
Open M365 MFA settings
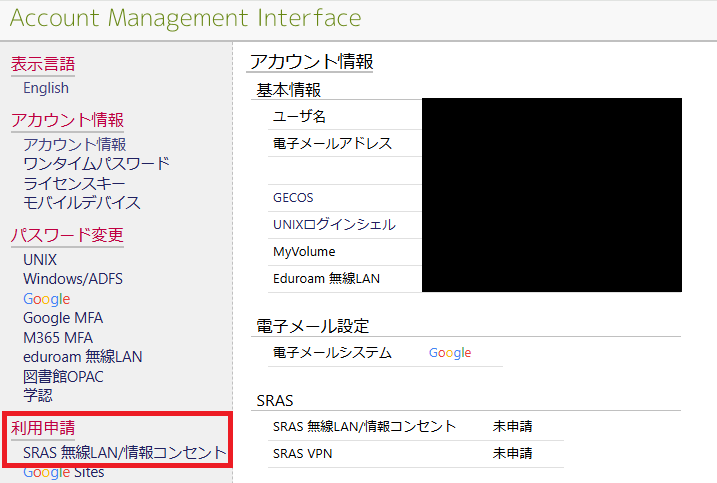pyautogui.click(x=57, y=337)
